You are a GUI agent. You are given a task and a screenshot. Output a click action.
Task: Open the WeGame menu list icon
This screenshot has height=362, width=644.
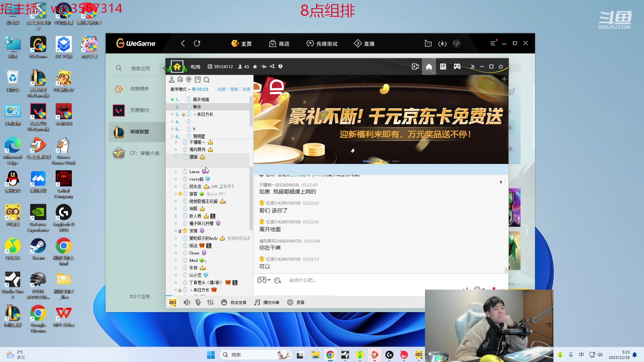click(493, 43)
